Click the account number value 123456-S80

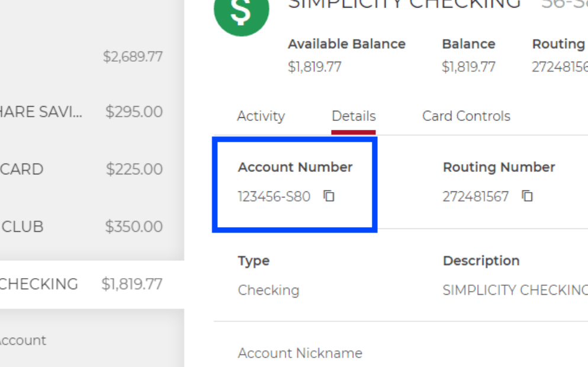[274, 197]
